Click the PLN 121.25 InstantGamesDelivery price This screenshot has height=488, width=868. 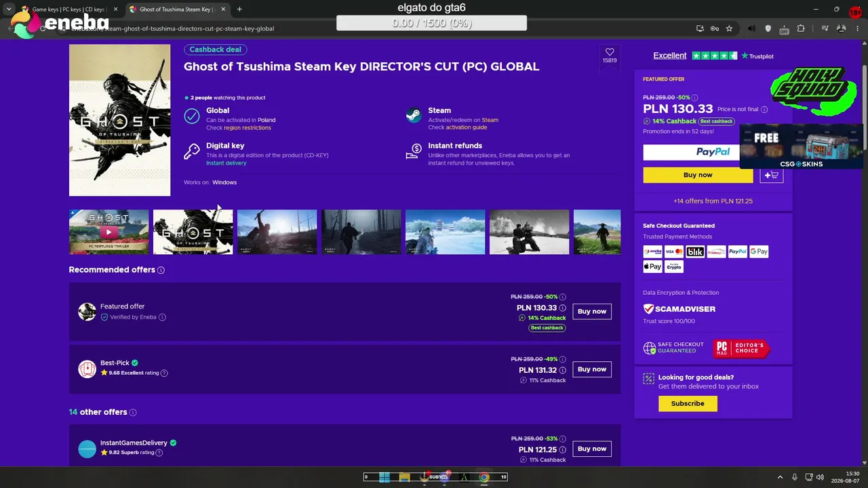538,449
